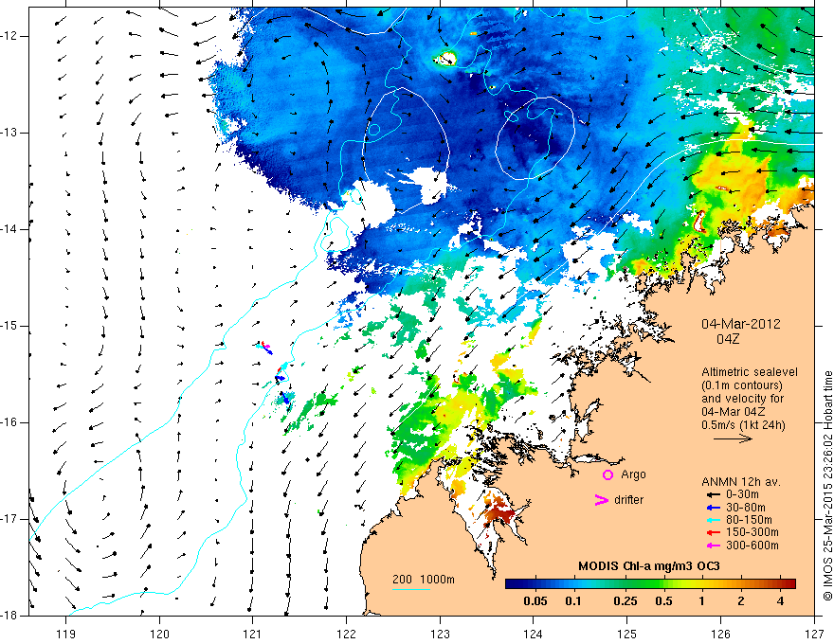Click the longitude axis label '125'
This screenshot has height=644, width=834.
tap(627, 634)
